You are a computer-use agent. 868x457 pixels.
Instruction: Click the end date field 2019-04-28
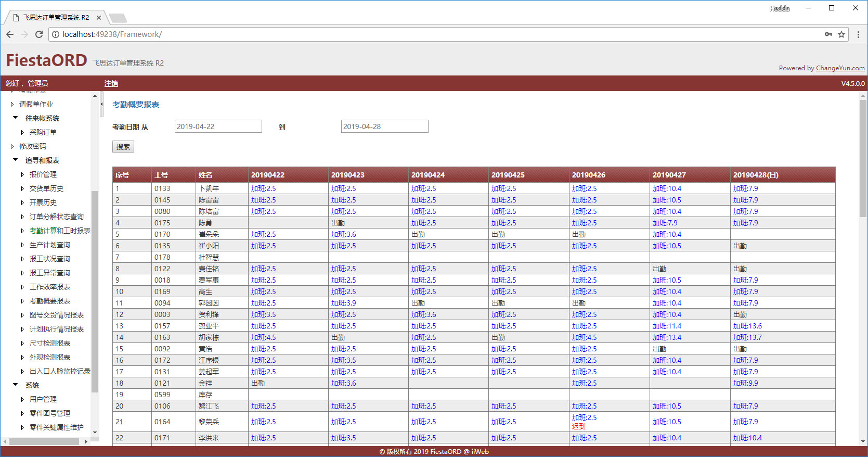coord(385,126)
